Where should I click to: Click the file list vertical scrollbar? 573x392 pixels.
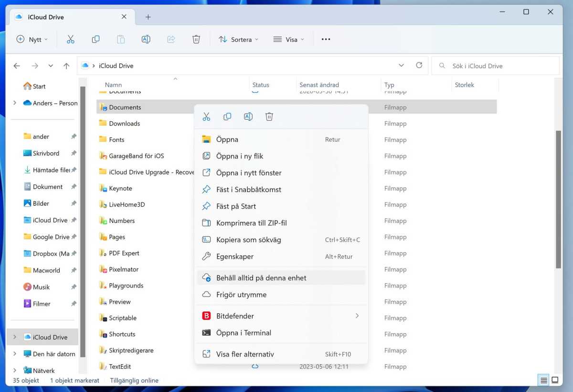[558, 199]
